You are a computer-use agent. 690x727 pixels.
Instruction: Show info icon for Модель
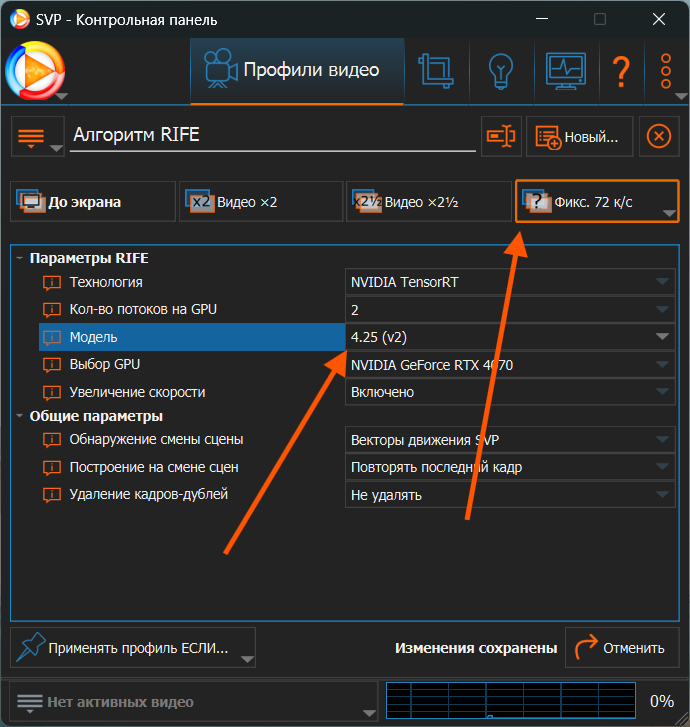click(x=52, y=337)
